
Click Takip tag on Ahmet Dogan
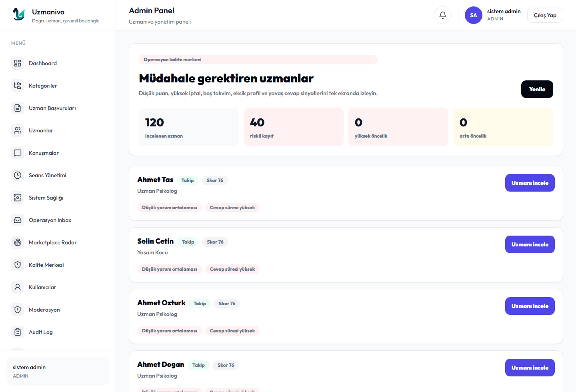pos(198,365)
